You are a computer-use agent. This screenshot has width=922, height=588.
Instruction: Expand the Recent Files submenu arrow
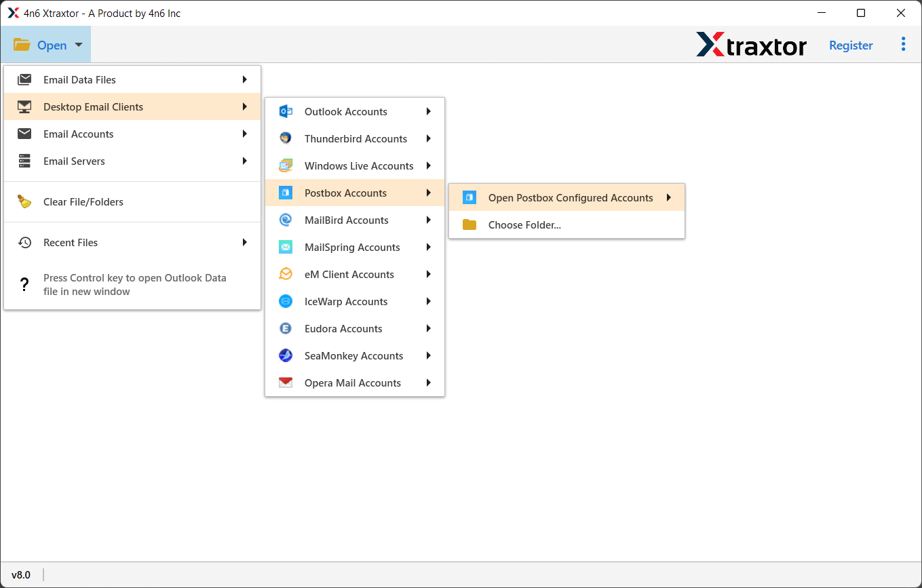(244, 242)
